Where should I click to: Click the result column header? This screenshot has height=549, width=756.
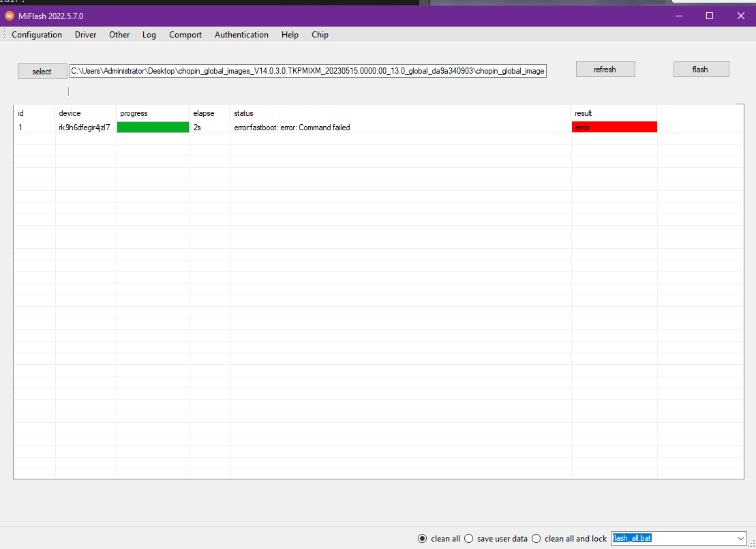614,113
